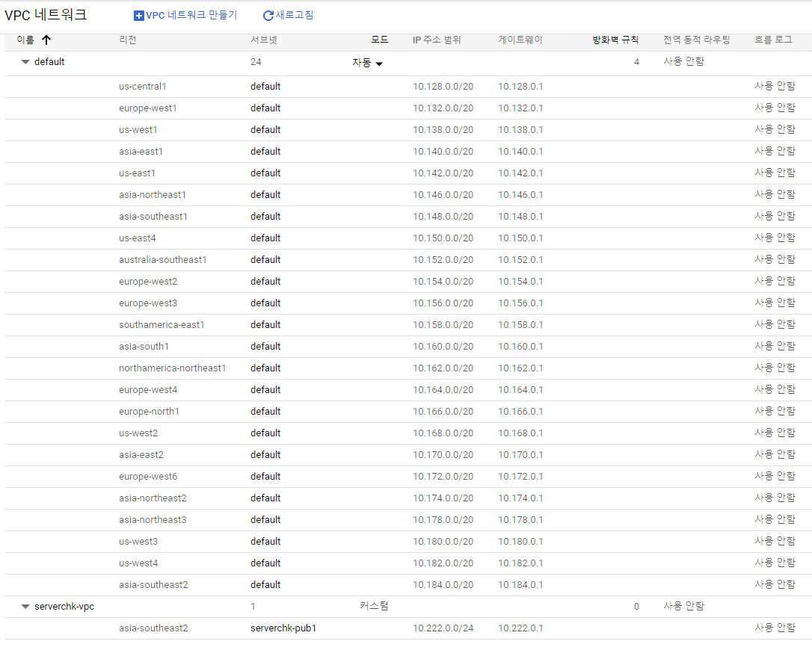812x659 pixels.
Task: Click the 전역 동적 라우팅 header
Action: point(697,40)
